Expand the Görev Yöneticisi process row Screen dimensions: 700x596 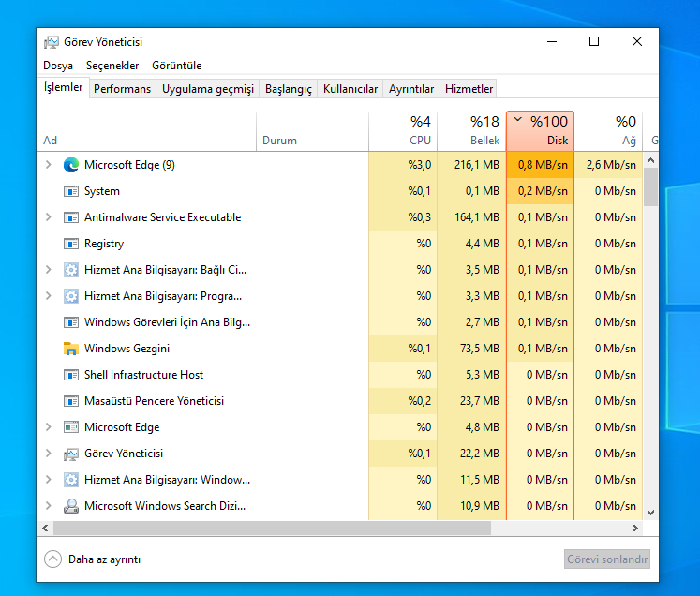coord(48,454)
